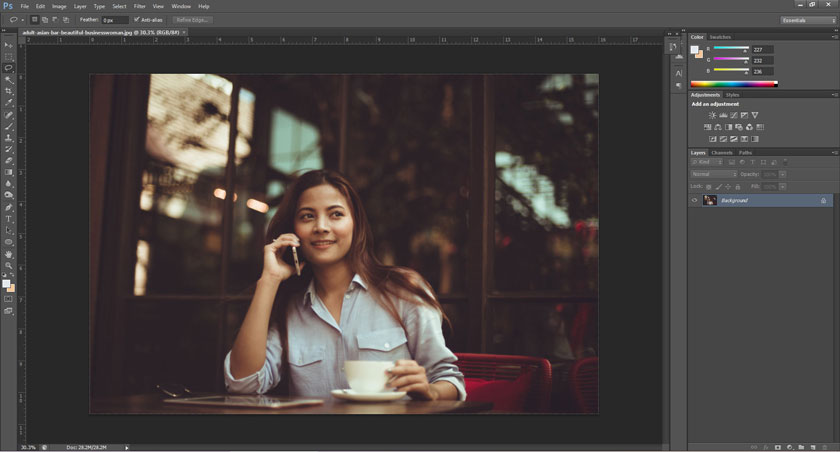Image resolution: width=840 pixels, height=452 pixels.
Task: Add a Brightness/Contrast adjustment
Action: (712, 115)
